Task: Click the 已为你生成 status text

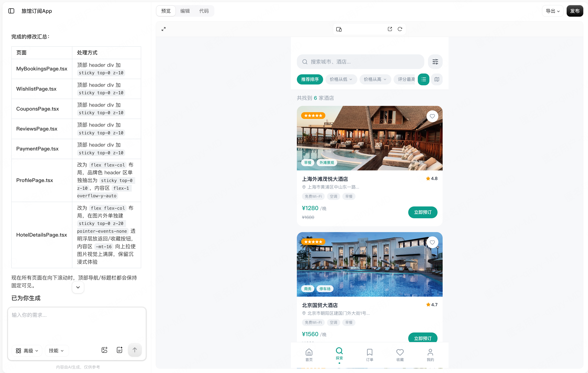Action: click(x=26, y=298)
